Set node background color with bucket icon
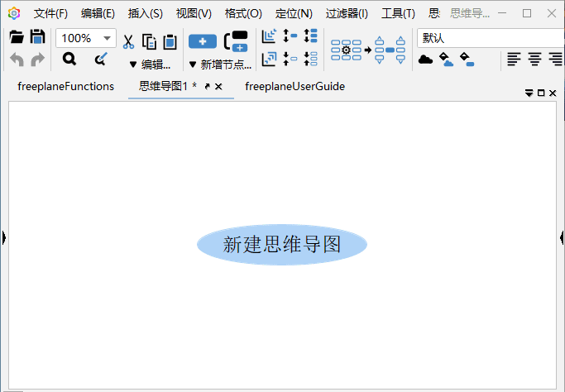565x392 pixels. [467, 60]
